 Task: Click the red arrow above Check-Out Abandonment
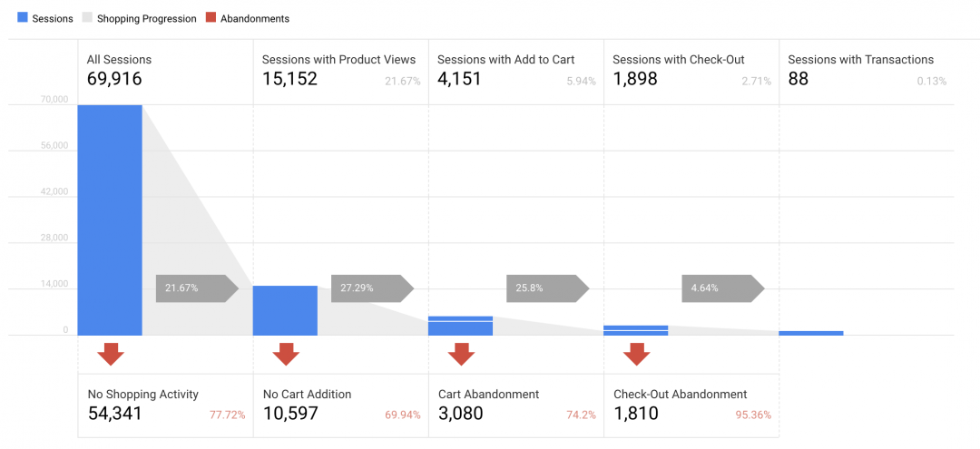[636, 354]
